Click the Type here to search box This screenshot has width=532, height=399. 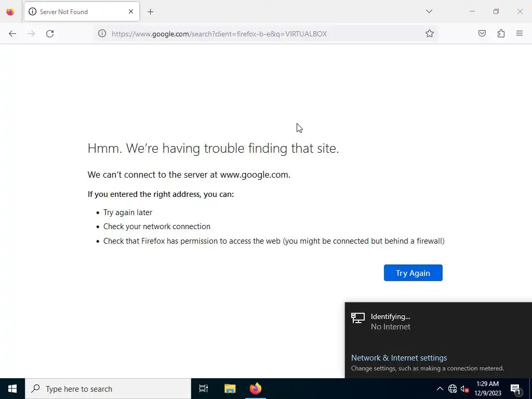108,389
